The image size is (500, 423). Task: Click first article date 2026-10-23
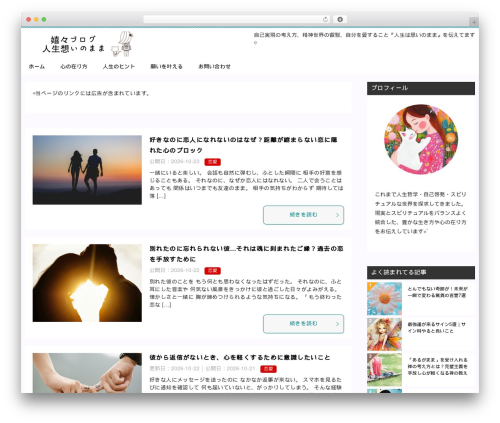pyautogui.click(x=185, y=162)
